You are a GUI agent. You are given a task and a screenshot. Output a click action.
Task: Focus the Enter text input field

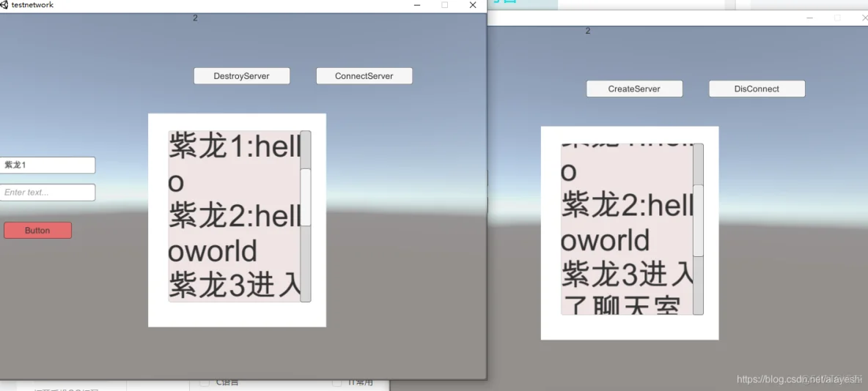tap(47, 193)
